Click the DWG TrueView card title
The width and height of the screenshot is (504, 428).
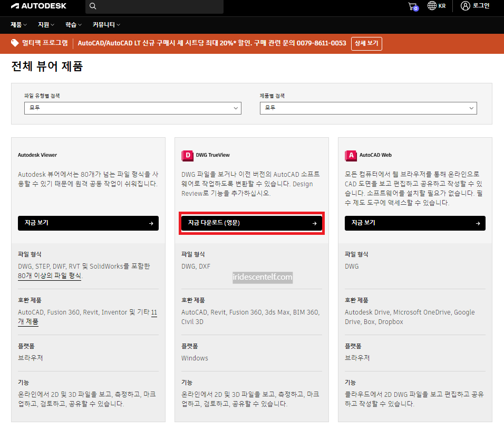[213, 155]
